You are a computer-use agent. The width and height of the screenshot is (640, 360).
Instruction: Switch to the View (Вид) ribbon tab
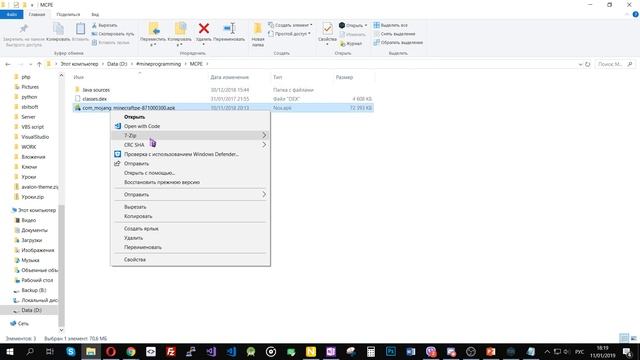pos(95,14)
